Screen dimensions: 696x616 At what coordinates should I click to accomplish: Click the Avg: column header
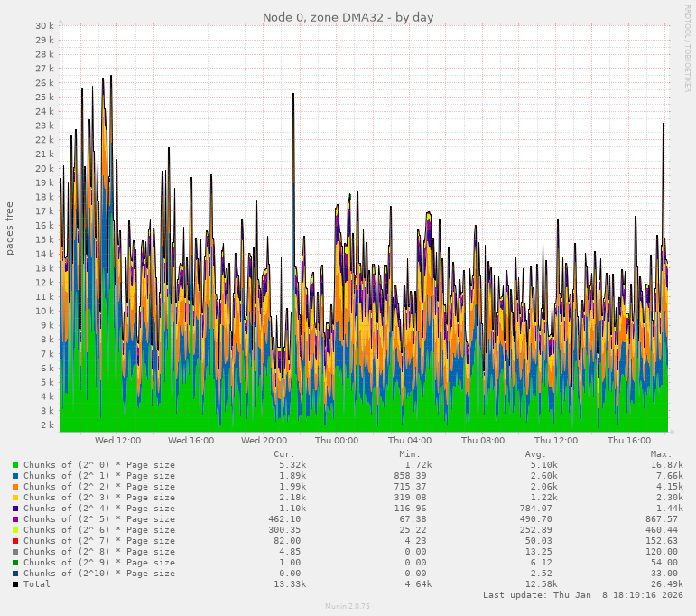[x=535, y=454]
